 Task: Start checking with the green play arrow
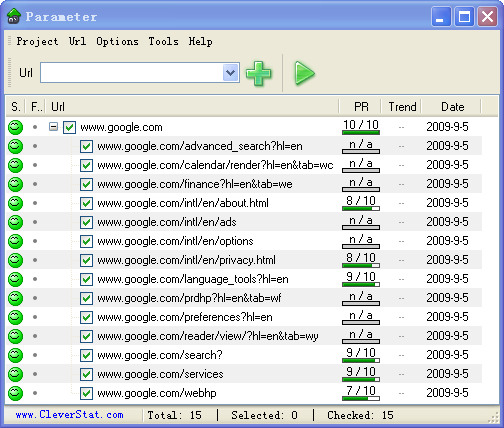[304, 73]
